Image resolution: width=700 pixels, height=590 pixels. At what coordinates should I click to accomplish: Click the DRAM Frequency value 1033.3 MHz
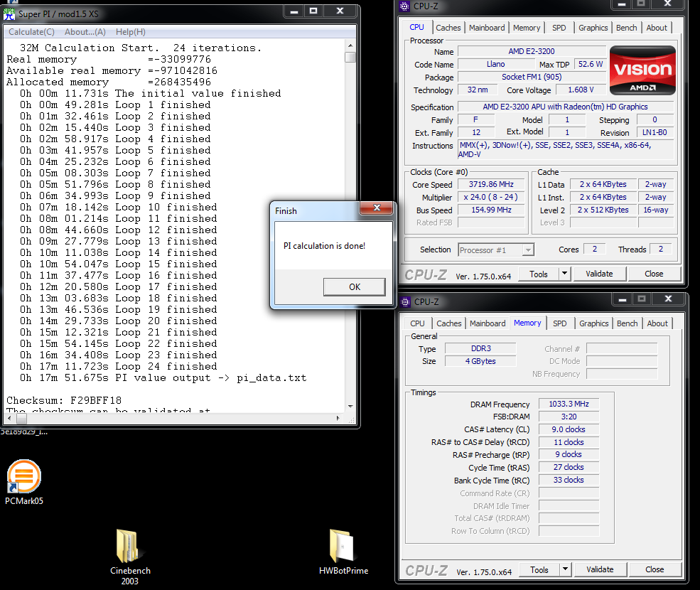pyautogui.click(x=569, y=404)
